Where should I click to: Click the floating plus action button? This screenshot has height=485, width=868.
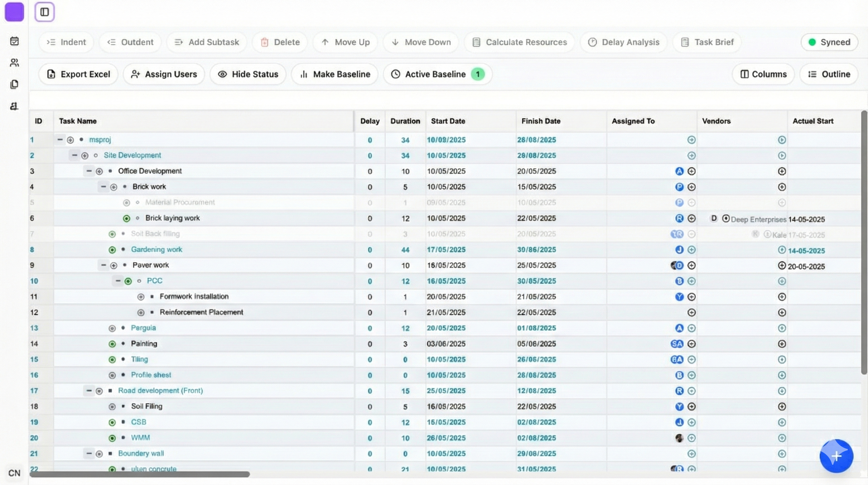(836, 456)
